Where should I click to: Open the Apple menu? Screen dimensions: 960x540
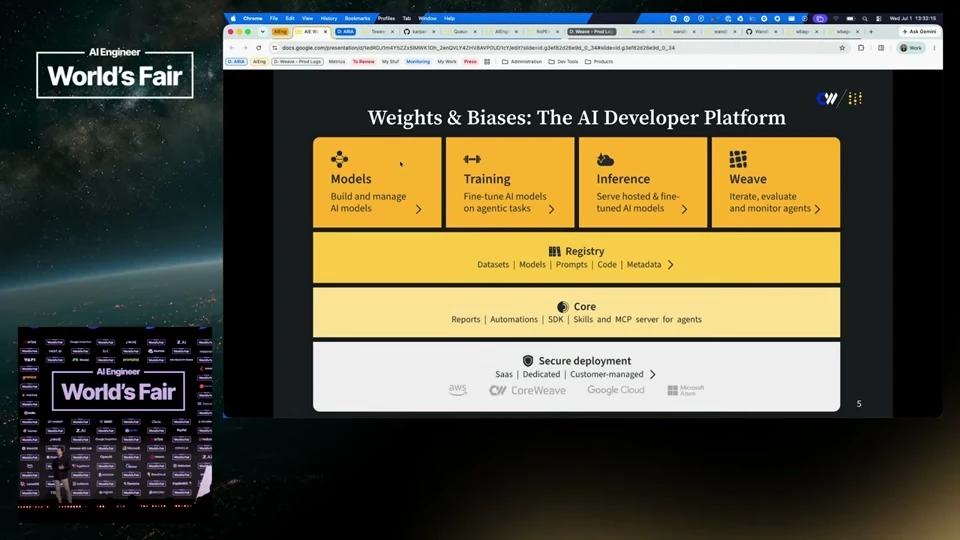click(x=233, y=18)
